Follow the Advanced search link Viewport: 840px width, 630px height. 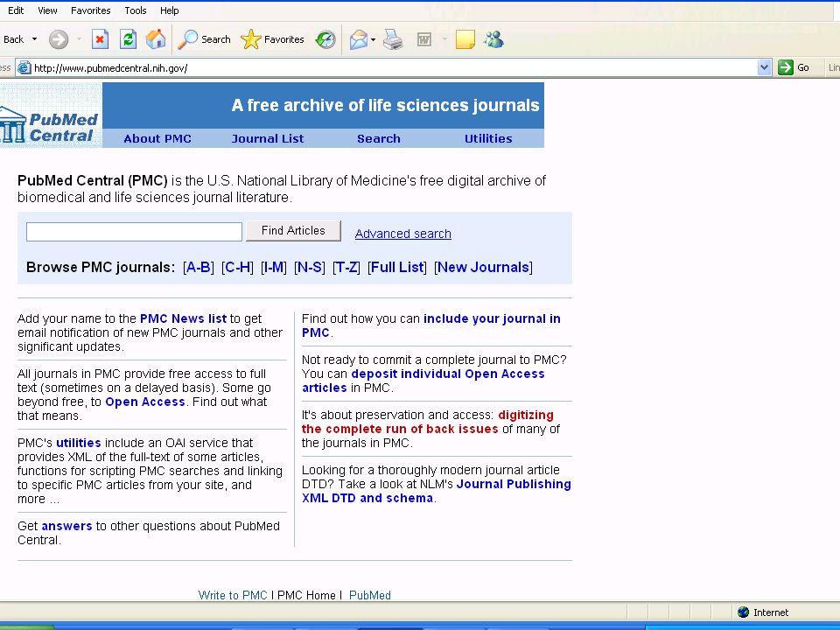click(402, 234)
